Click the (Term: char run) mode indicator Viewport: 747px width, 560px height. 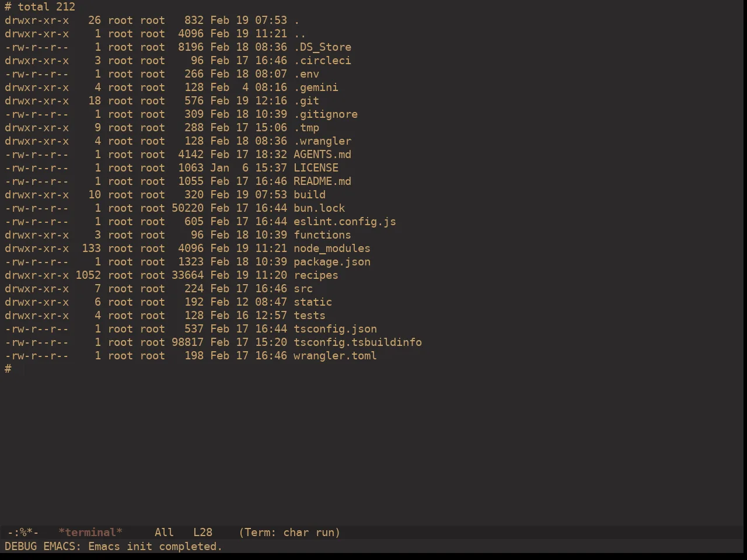point(289,532)
